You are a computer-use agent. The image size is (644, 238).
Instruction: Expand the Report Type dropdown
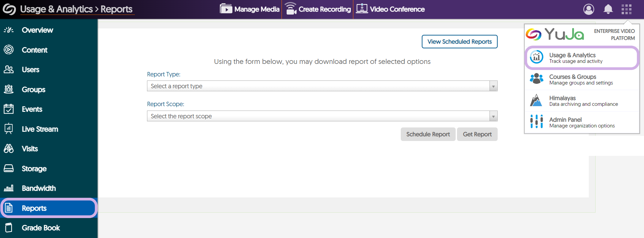click(x=322, y=86)
